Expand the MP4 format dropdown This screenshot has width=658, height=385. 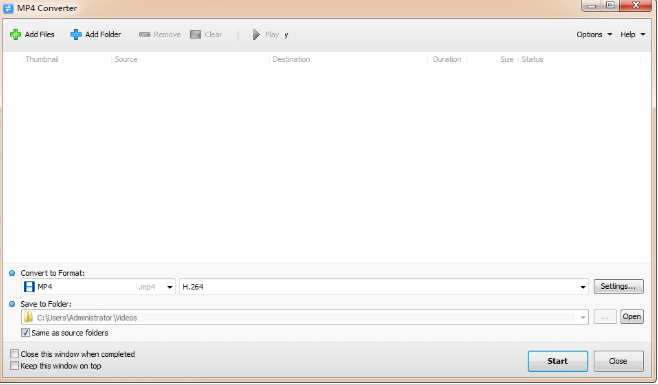[x=170, y=287]
